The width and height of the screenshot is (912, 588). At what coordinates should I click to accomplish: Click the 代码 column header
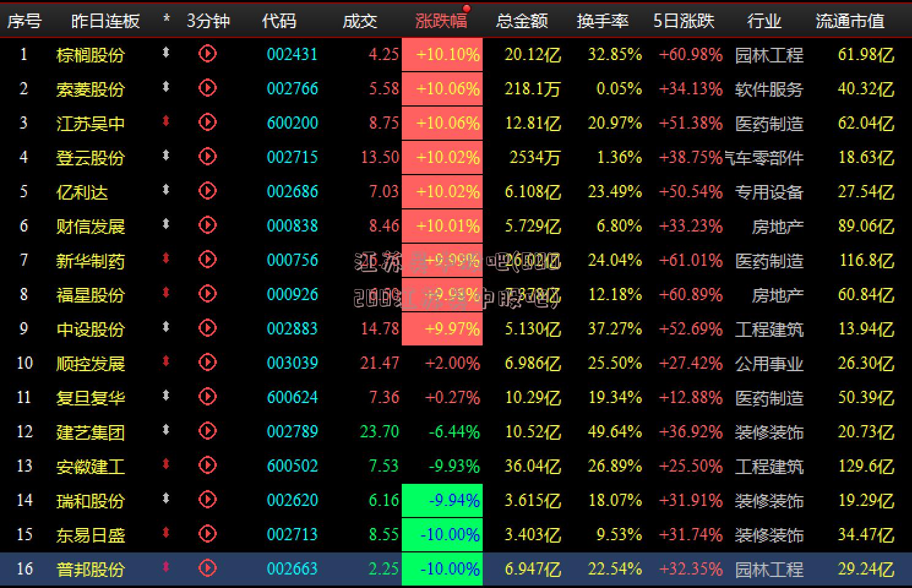pos(279,21)
